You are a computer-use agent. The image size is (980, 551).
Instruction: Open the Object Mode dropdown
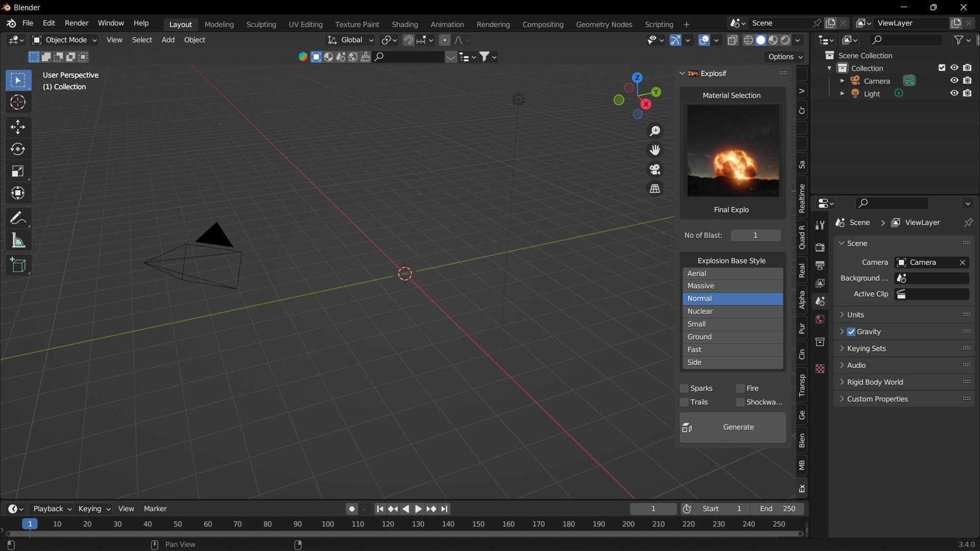click(64, 40)
